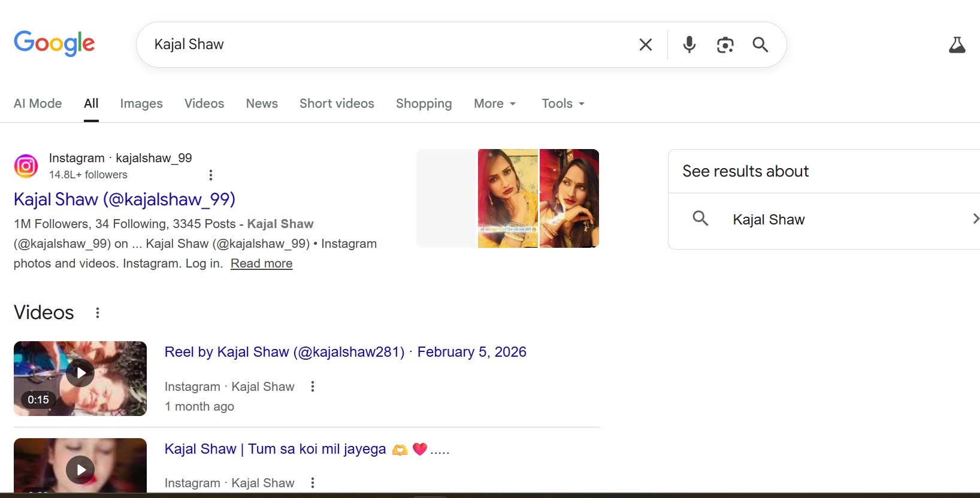Switch to AI Mode
This screenshot has height=498, width=980.
tap(38, 104)
